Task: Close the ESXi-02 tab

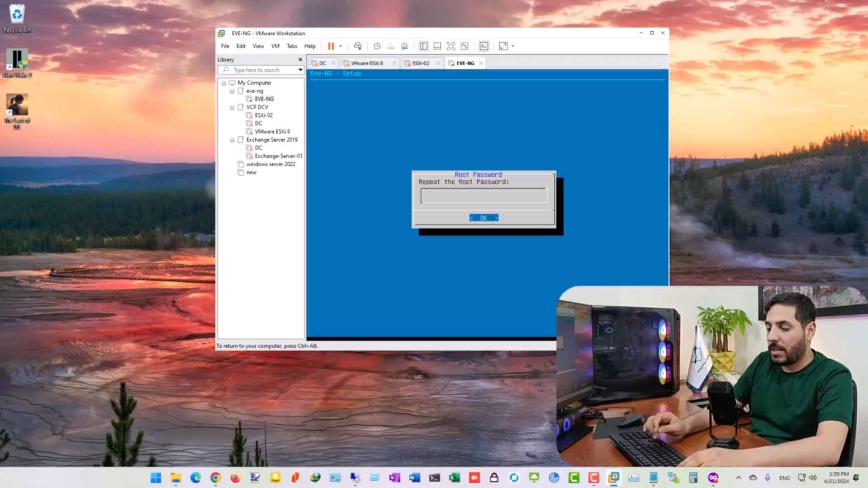Action: [x=438, y=63]
